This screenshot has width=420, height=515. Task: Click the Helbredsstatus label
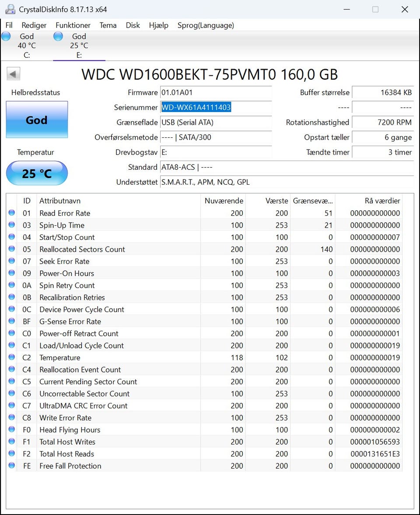pos(35,92)
